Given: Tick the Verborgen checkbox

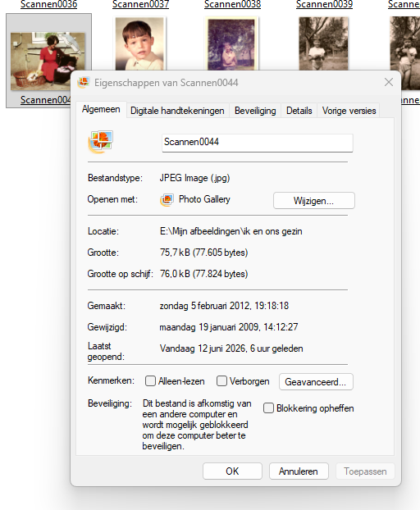Looking at the screenshot, I should (x=221, y=381).
